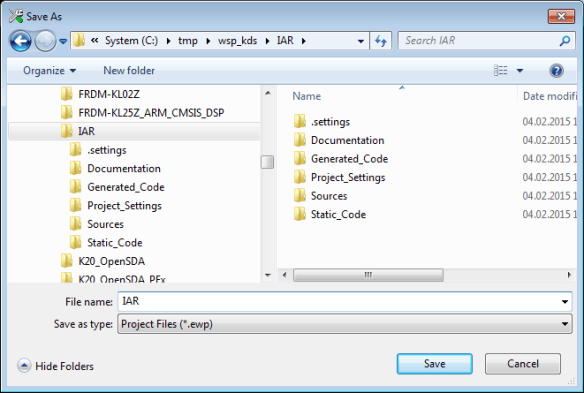Select IAR in the address breadcrumb
This screenshot has height=393, width=584.
coord(285,40)
